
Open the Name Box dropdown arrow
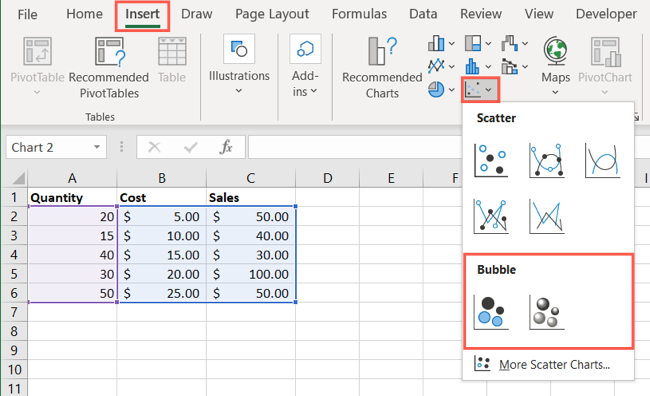click(97, 147)
